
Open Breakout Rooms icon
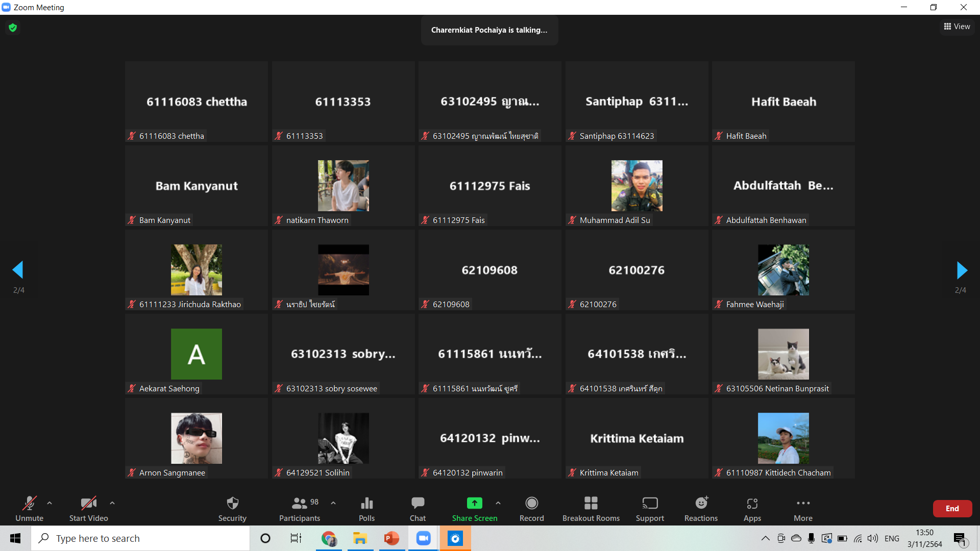click(591, 504)
